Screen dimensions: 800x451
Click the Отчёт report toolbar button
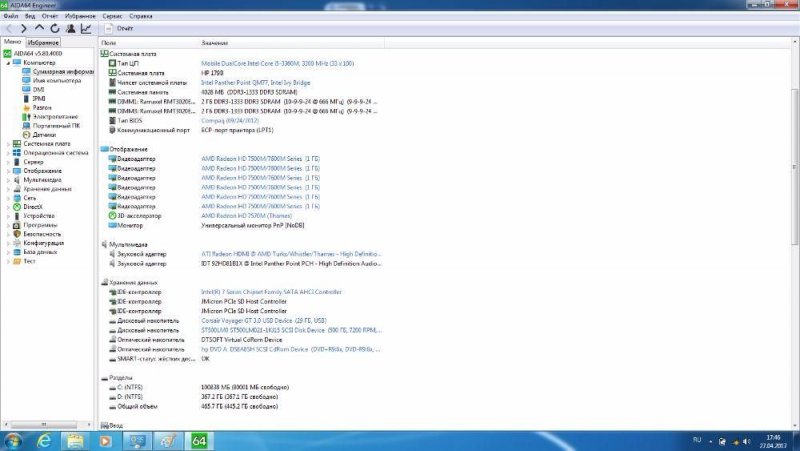coord(119,29)
